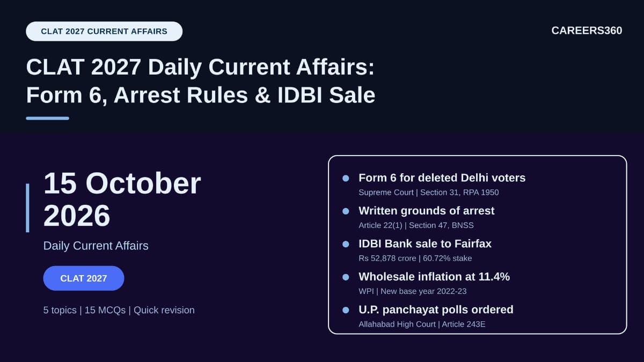Select the bullet beside Form 6 topic

tap(346, 178)
